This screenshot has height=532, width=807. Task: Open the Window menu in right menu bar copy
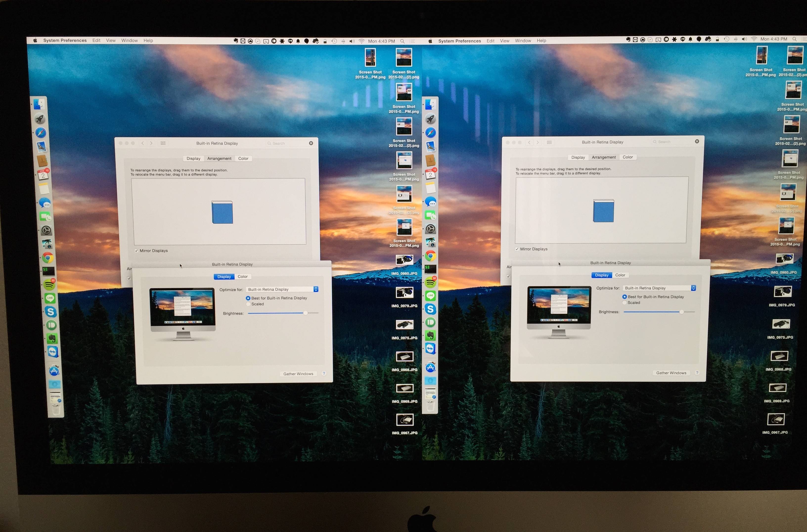(x=522, y=41)
